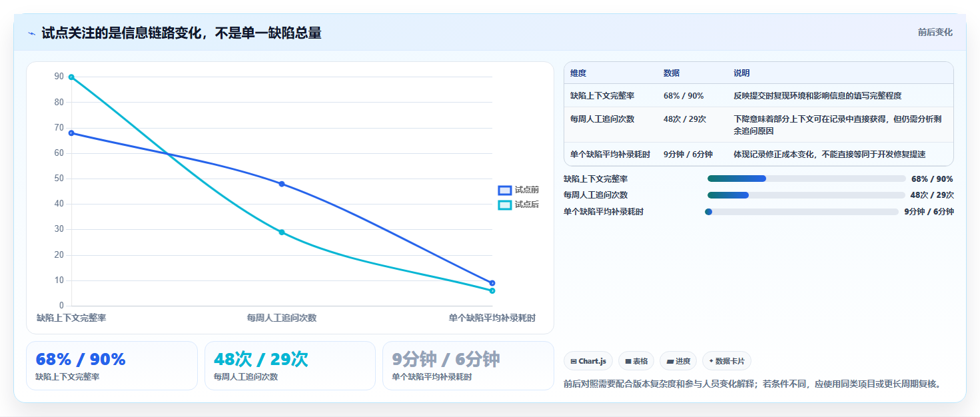Viewport: 980px width, 417px height.
Task: Click description 反映提交时复现环境和影响信息的填写完整程度
Action: [818, 96]
